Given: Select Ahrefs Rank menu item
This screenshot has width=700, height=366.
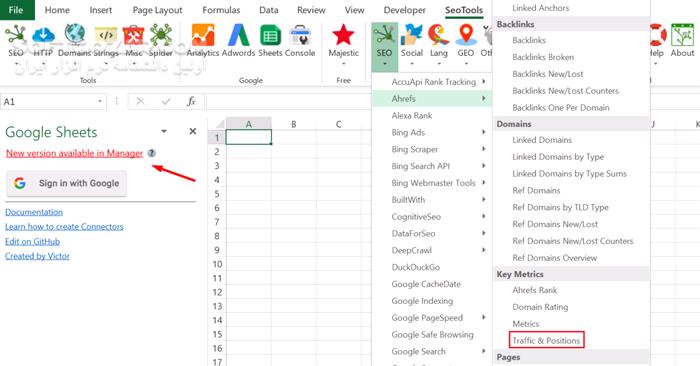Looking at the screenshot, I should (534, 290).
